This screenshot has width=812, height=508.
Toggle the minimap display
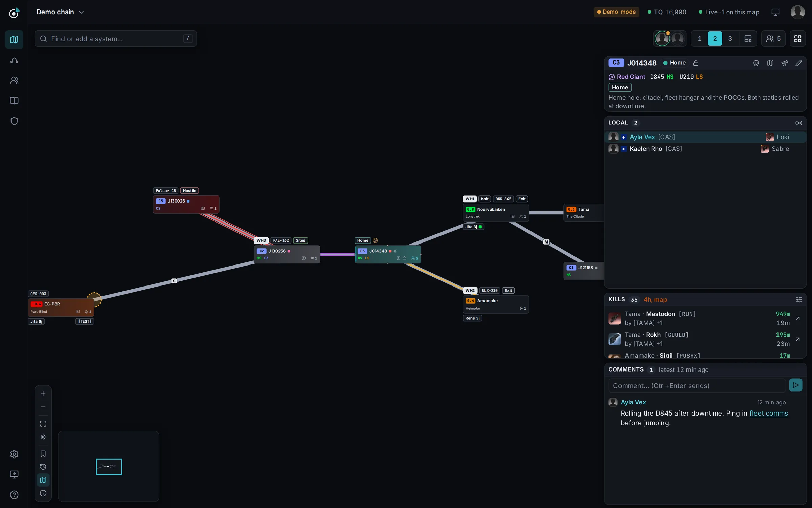tap(43, 480)
